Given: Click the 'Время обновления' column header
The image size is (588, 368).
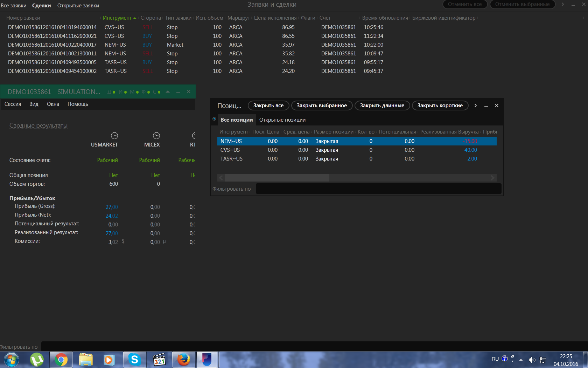Looking at the screenshot, I should [x=385, y=18].
